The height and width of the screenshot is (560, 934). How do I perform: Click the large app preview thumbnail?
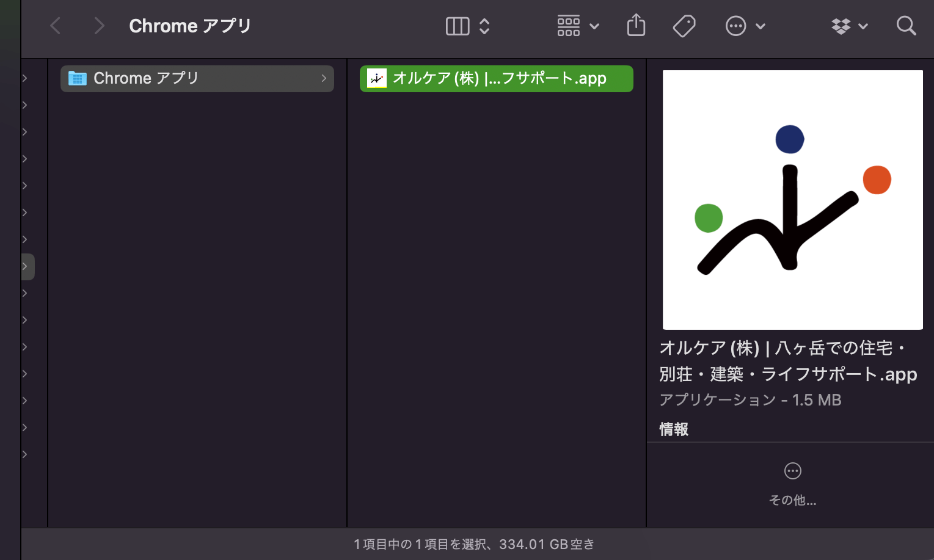point(793,200)
